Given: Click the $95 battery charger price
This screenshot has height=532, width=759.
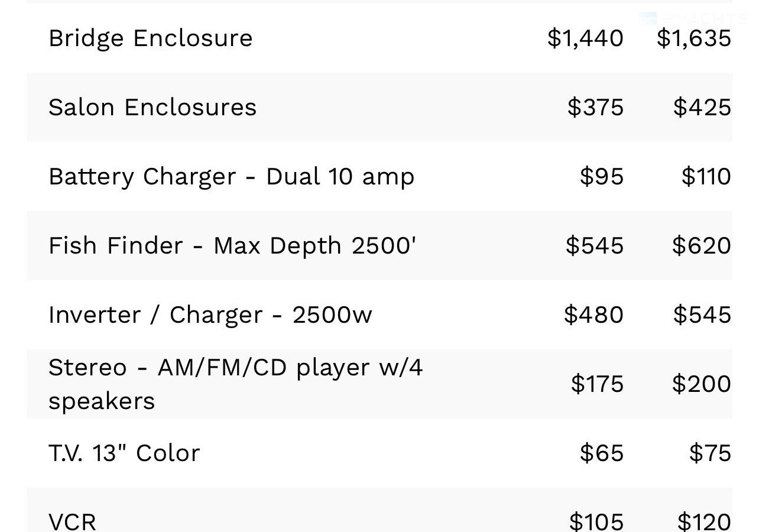Looking at the screenshot, I should (x=602, y=177).
